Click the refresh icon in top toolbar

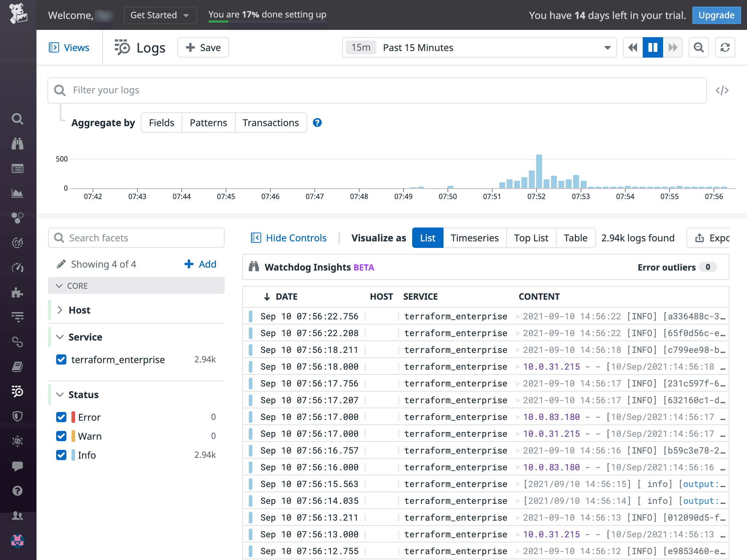(724, 48)
